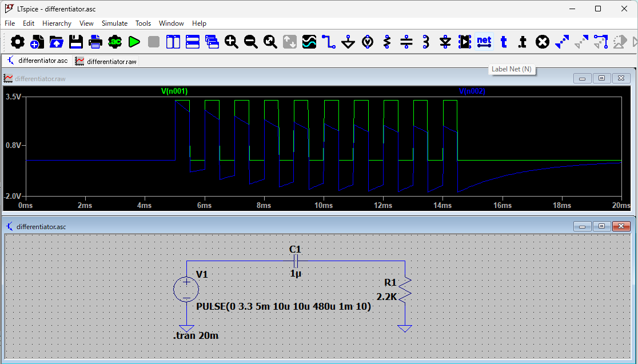
Task: Click the Run simulation green play button
Action: pyautogui.click(x=134, y=42)
